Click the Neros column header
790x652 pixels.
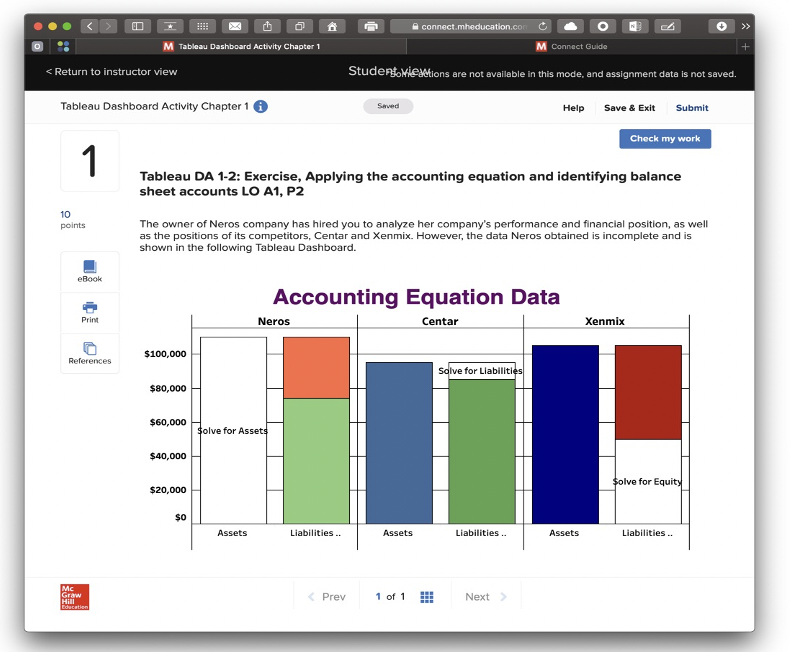coord(274,321)
